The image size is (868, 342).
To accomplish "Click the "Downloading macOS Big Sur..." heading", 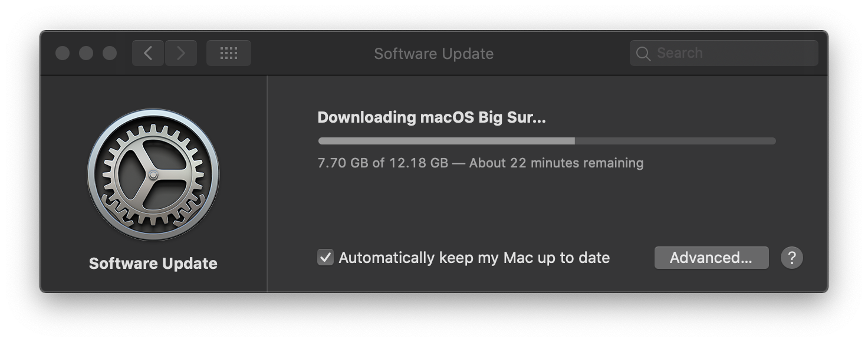I will click(x=432, y=117).
